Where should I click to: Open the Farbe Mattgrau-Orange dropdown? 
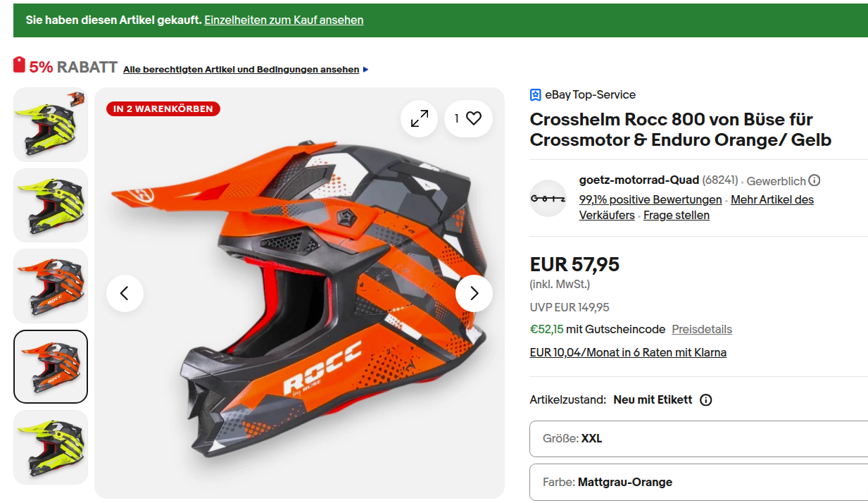[698, 483]
